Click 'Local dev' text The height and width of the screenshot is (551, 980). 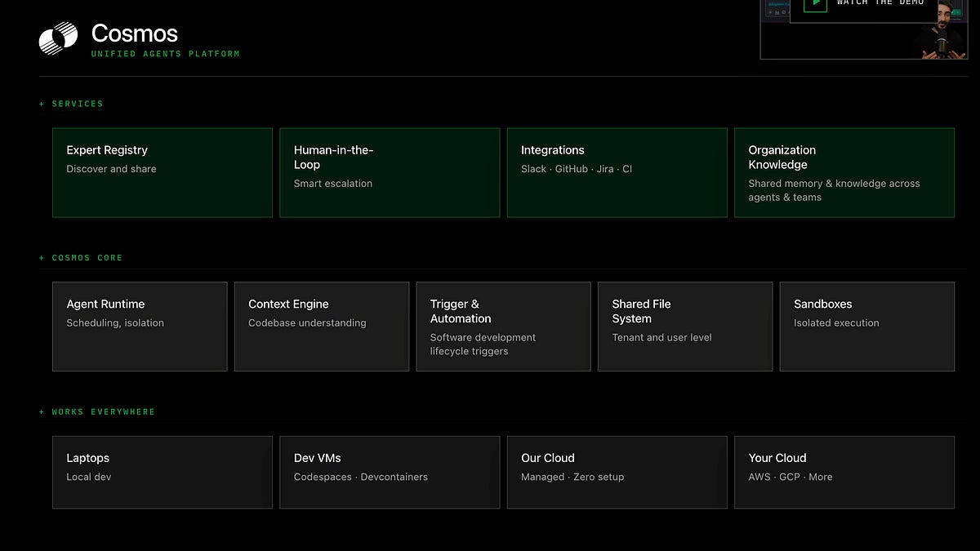click(x=88, y=478)
